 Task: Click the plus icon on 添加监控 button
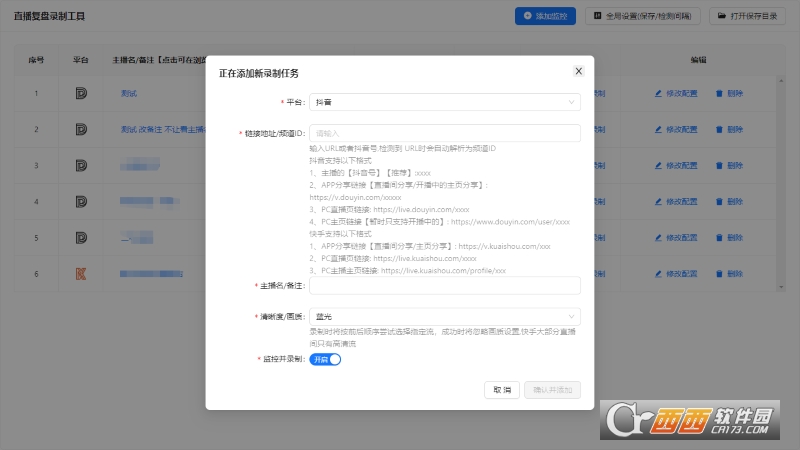[x=528, y=16]
